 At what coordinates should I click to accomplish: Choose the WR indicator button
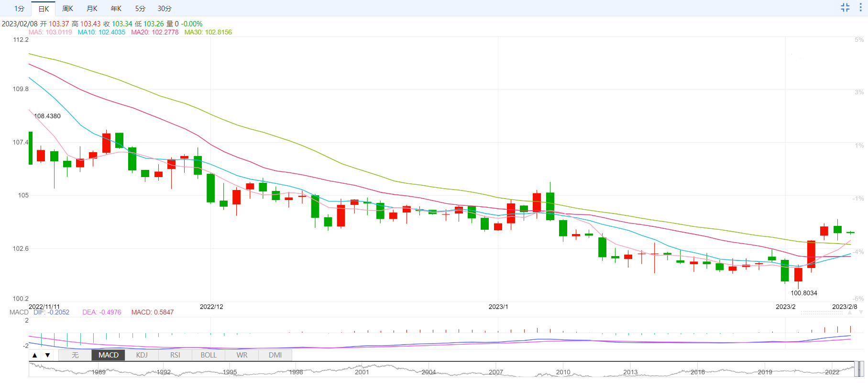tap(242, 355)
